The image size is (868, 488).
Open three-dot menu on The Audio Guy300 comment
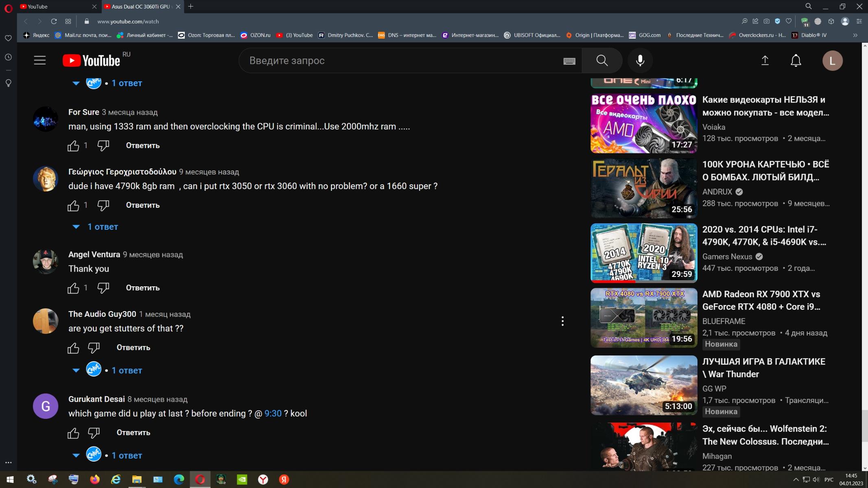[562, 321]
